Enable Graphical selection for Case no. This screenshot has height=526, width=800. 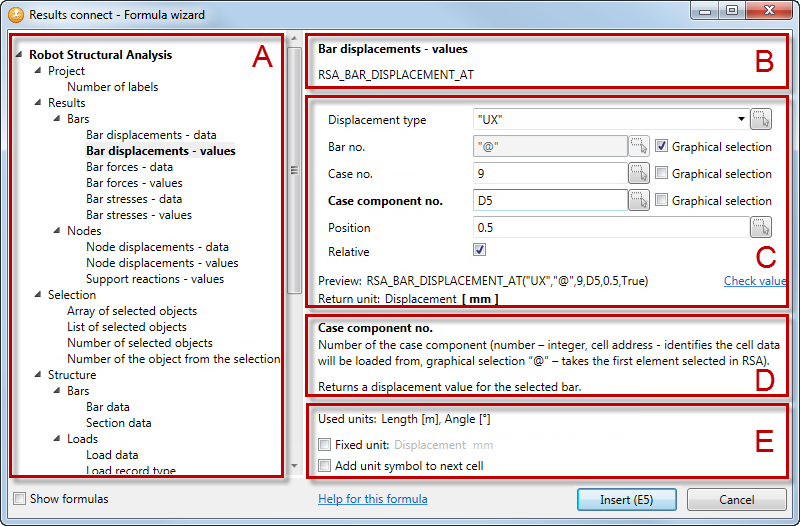pos(661,173)
